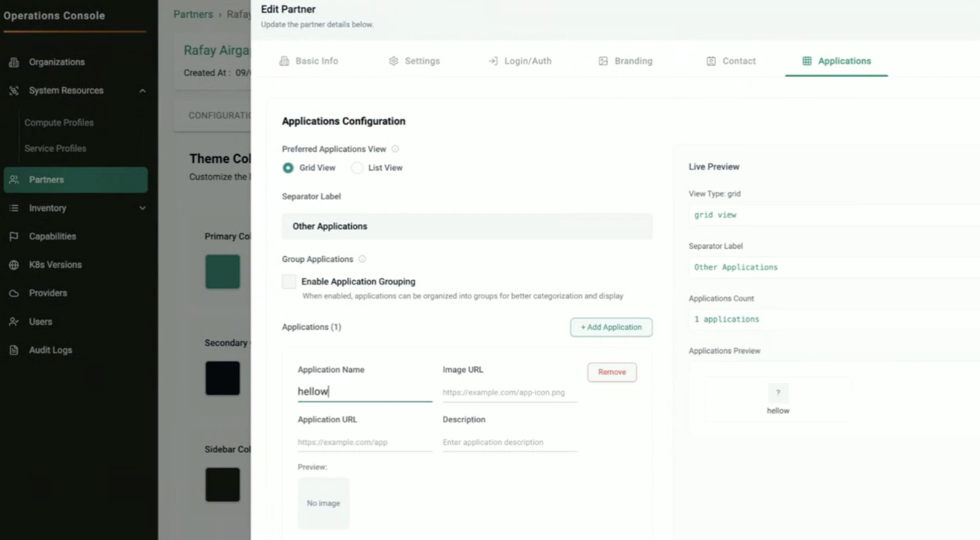Enable the Application Grouping checkbox
980x540 pixels.
[289, 281]
